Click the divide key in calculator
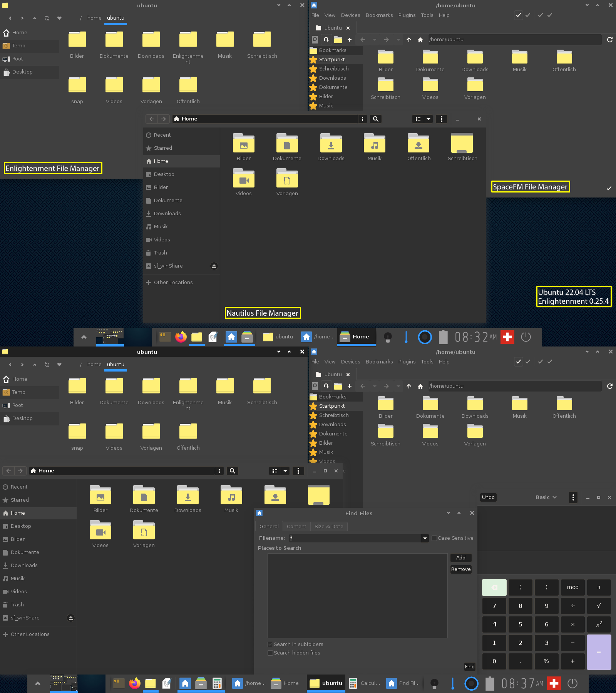The width and height of the screenshot is (616, 693). click(x=572, y=606)
